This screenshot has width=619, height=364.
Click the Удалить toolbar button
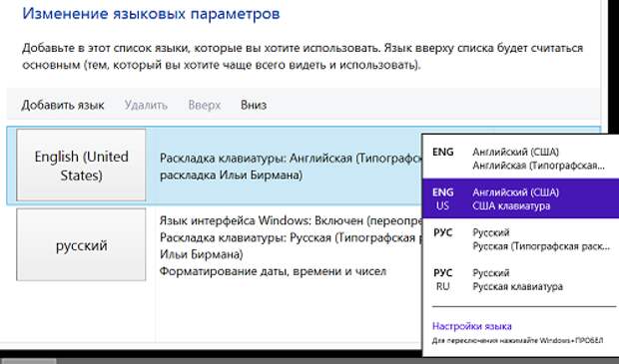pos(146,105)
